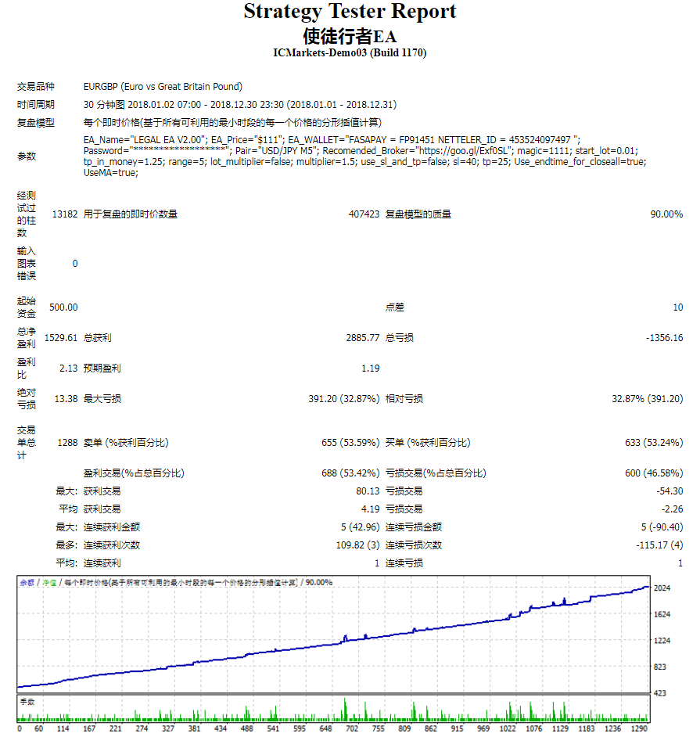The height and width of the screenshot is (737, 700).
Task: Select the 13182 bars tested value
Action: 65,214
